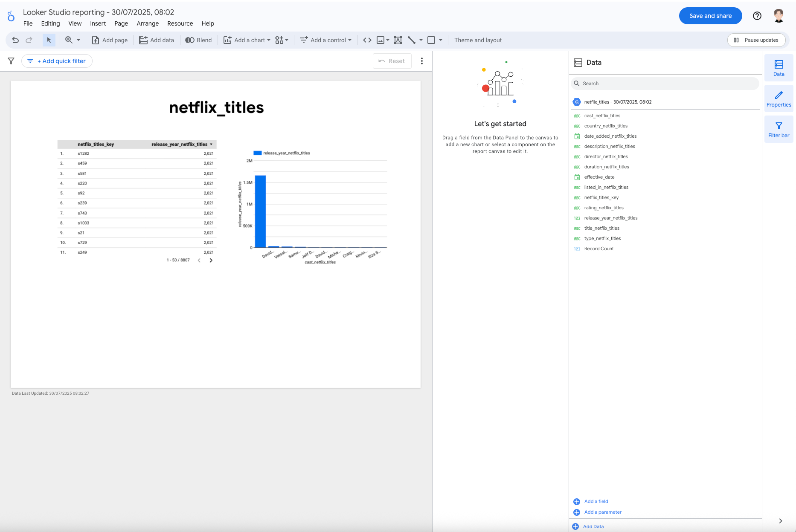
Task: Open the Page menu
Action: coord(121,23)
